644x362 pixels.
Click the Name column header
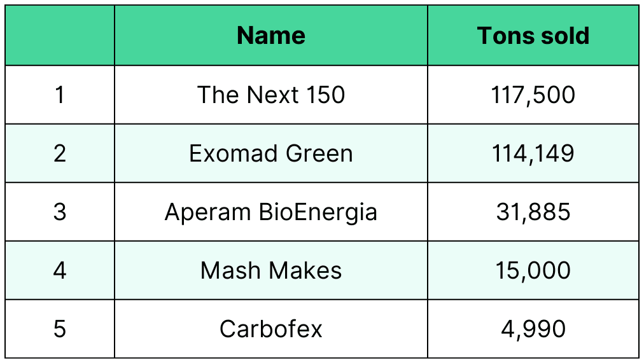click(x=271, y=36)
